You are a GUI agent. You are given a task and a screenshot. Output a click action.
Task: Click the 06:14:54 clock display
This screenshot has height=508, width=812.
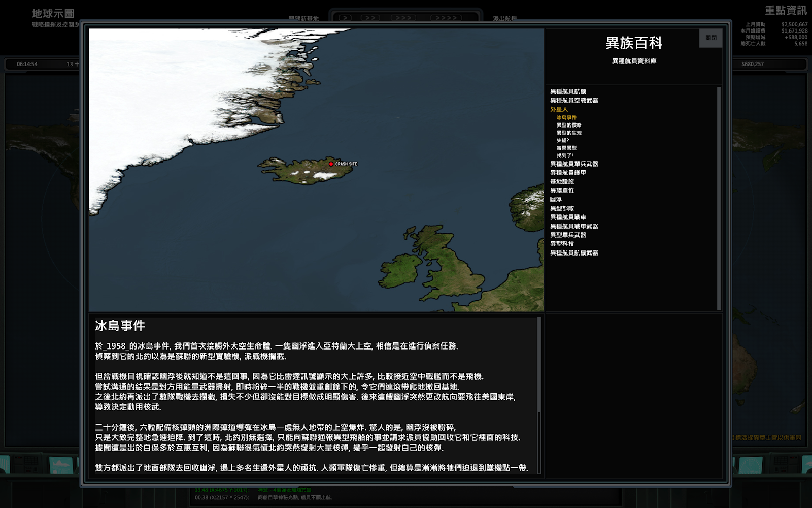click(27, 64)
